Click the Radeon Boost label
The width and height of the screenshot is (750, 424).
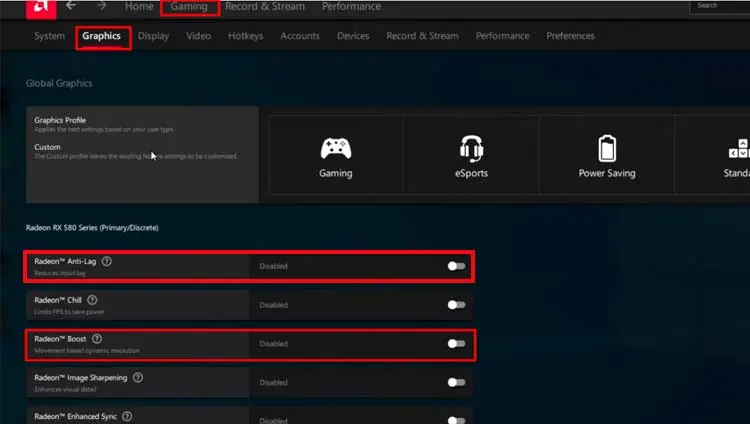(60, 339)
